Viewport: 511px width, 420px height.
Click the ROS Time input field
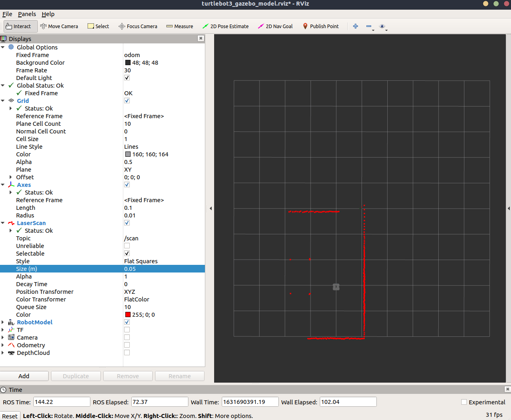(62, 402)
